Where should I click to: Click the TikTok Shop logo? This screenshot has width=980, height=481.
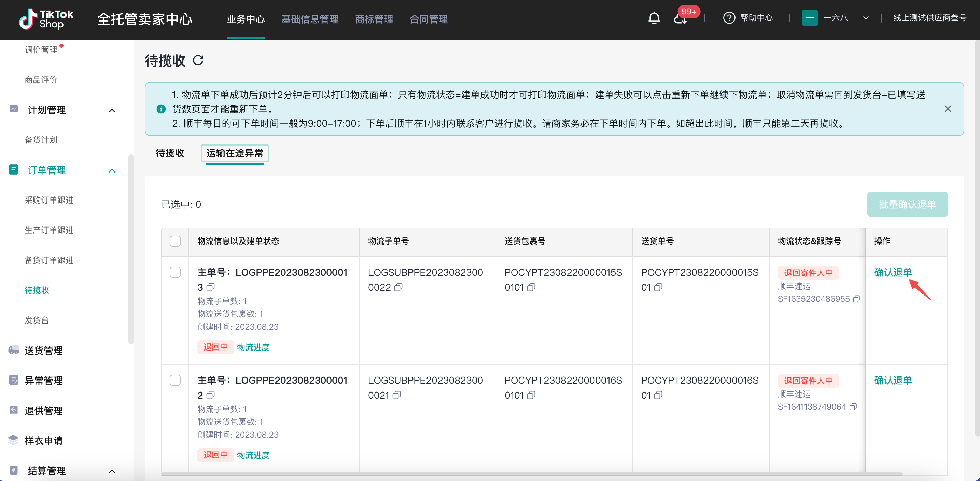coord(46,19)
